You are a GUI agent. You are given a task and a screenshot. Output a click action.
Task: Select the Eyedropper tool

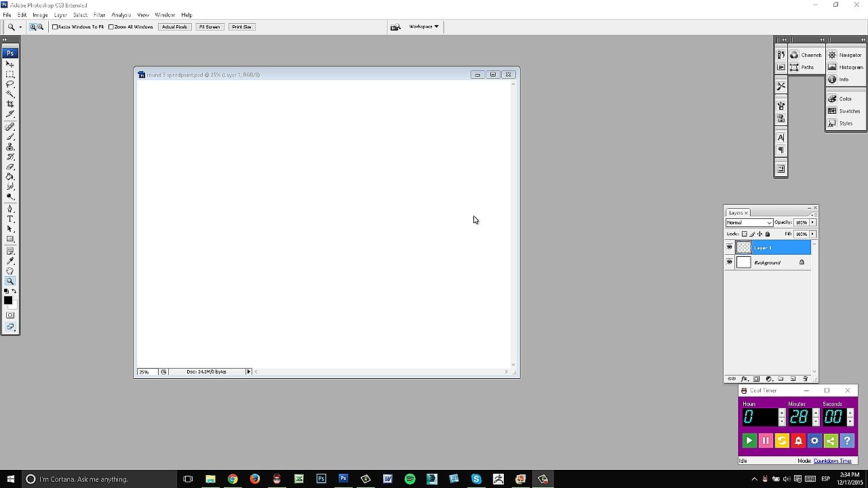pos(10,261)
